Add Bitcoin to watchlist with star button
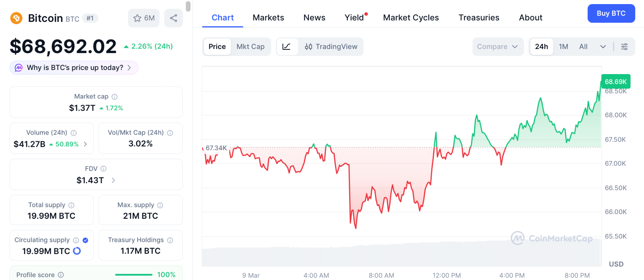Viewport: 644px width, 280px height. [x=144, y=18]
